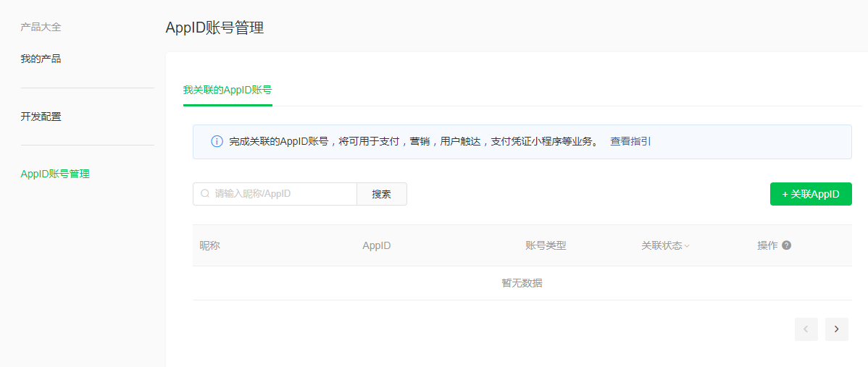
Task: Click the 操作 column header text
Action: click(x=767, y=245)
